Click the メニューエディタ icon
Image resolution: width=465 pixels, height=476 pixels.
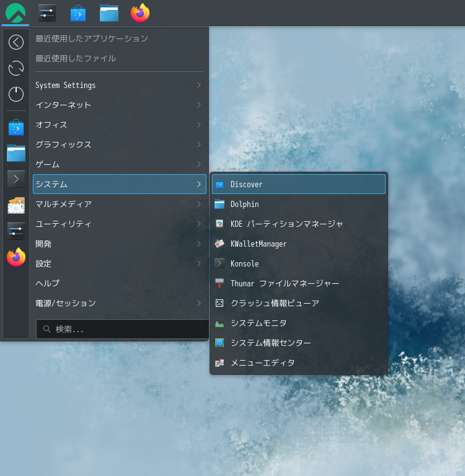click(x=219, y=363)
